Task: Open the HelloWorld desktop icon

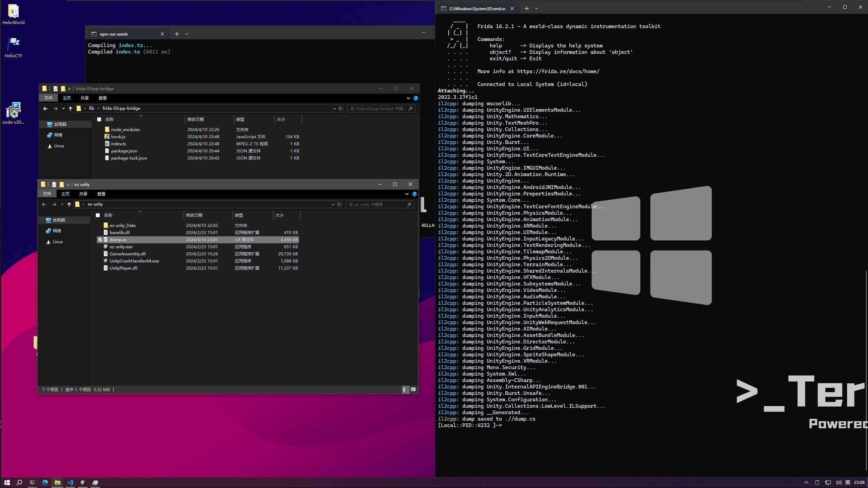Action: (x=14, y=15)
